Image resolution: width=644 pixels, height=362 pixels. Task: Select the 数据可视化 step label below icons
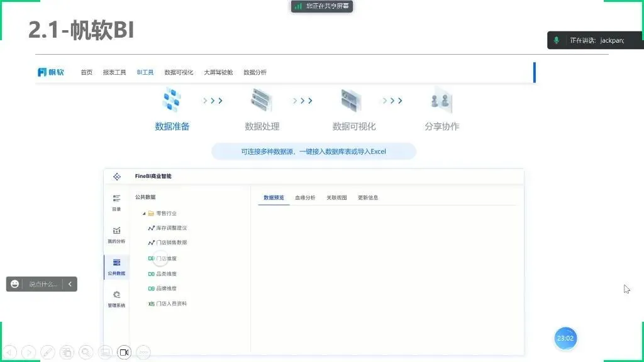(353, 126)
